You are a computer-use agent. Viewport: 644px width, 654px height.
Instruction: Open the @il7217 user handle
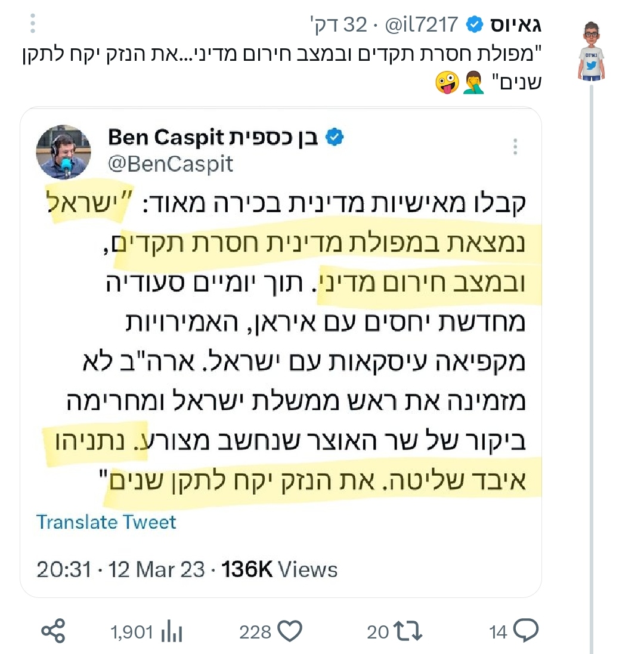coord(423,24)
